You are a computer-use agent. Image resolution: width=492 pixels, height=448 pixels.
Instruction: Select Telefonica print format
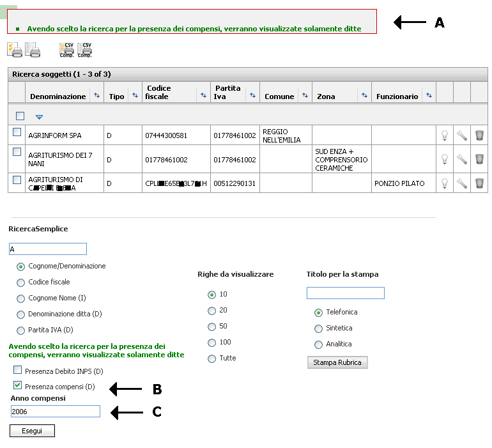pos(318,313)
